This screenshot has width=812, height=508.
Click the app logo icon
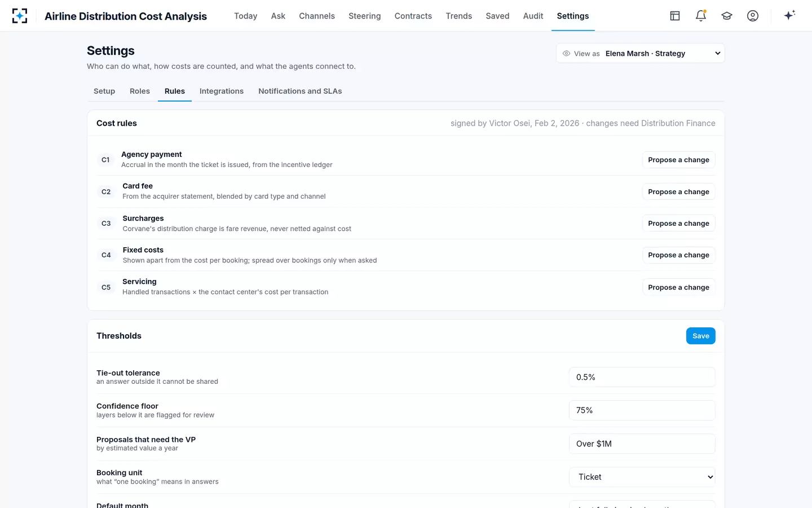[x=20, y=16]
